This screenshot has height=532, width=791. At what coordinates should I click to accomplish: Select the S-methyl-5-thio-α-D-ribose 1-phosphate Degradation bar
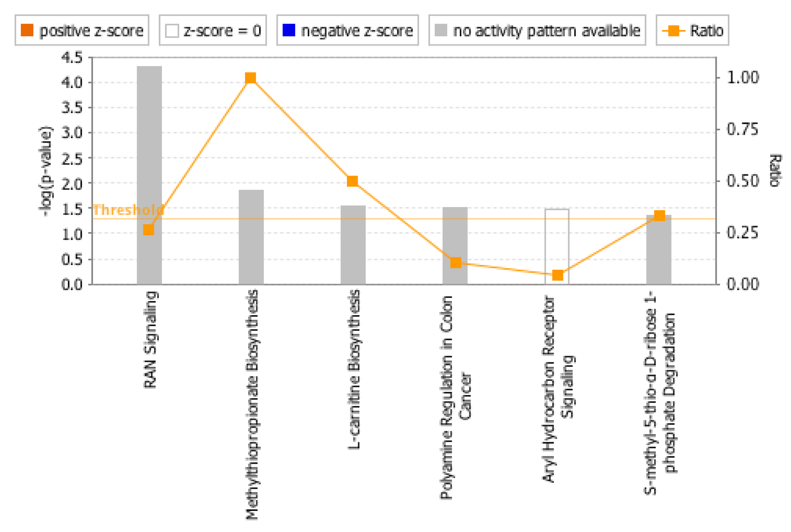coord(659,254)
